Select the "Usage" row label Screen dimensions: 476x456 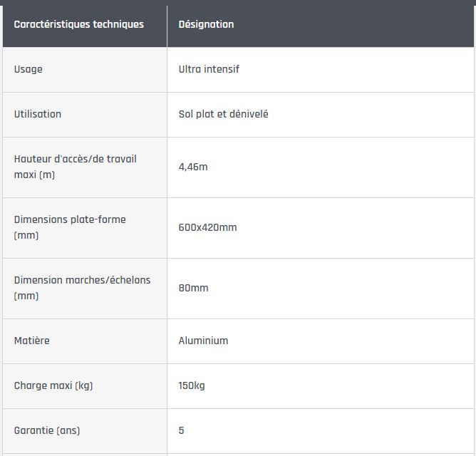[x=29, y=69]
